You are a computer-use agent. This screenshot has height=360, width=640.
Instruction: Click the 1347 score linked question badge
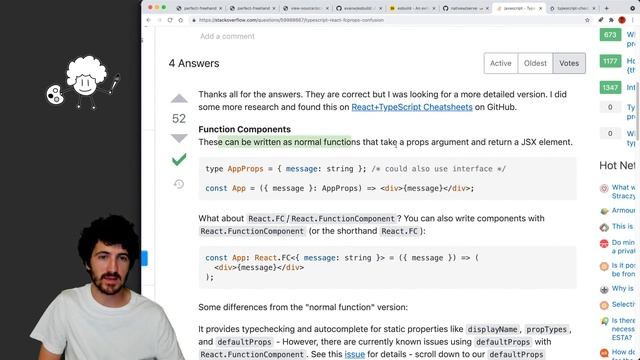click(610, 87)
